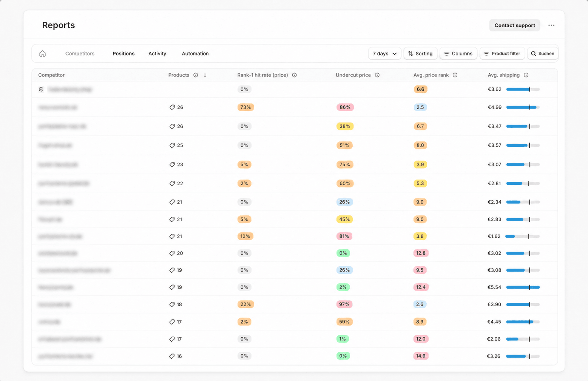This screenshot has height=381, width=588.
Task: Click the Avg. shipping column header
Action: tap(503, 75)
